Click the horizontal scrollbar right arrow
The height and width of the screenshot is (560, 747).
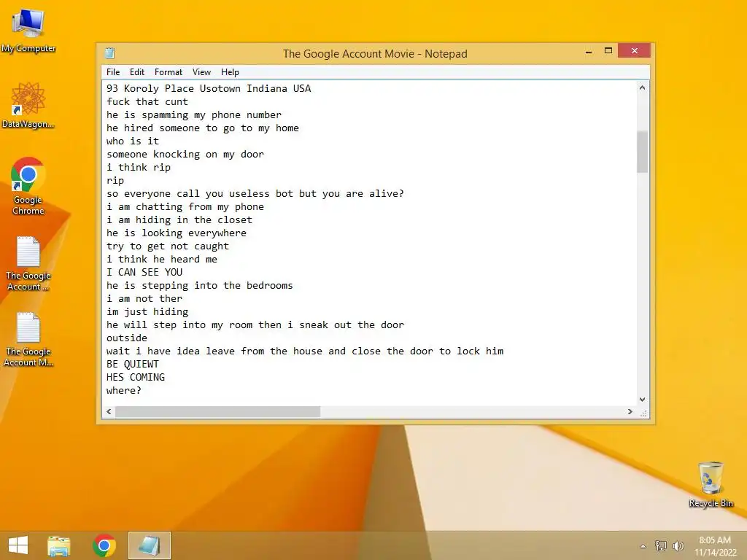click(x=630, y=411)
